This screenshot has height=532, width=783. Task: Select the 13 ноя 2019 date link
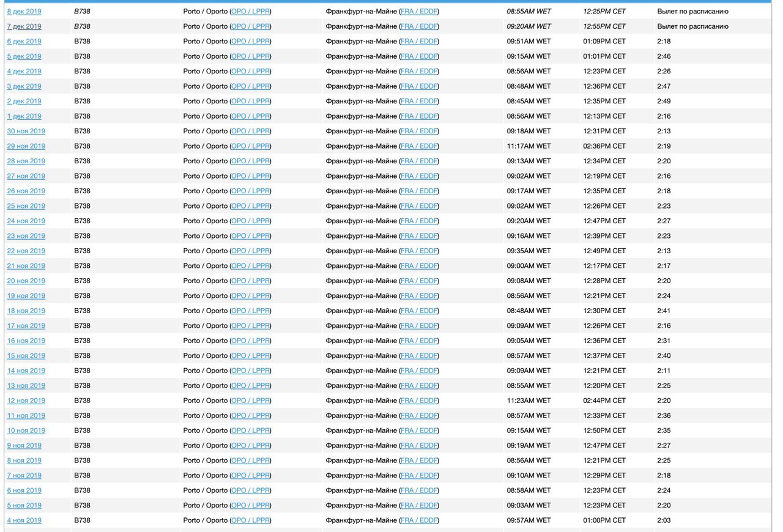pyautogui.click(x=26, y=386)
